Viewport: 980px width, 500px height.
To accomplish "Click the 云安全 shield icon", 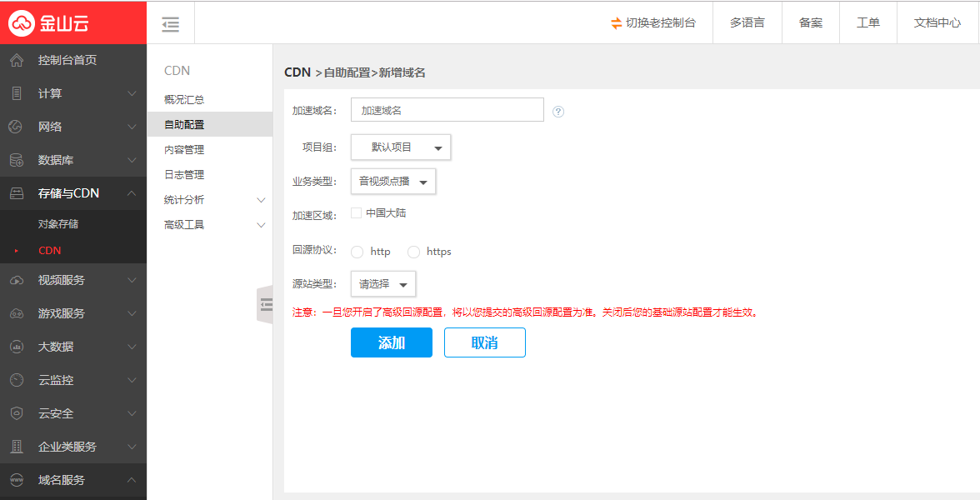I will pyautogui.click(x=17, y=413).
